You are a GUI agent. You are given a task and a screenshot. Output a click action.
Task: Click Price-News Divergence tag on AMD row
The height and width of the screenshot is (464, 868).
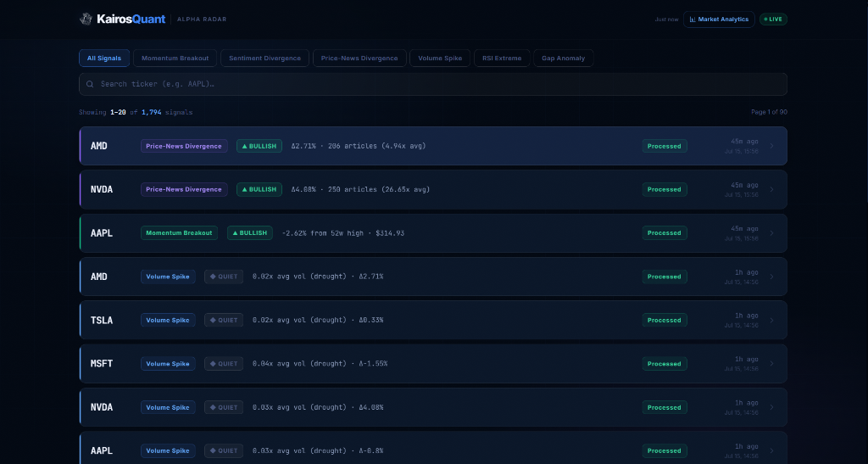tap(184, 146)
